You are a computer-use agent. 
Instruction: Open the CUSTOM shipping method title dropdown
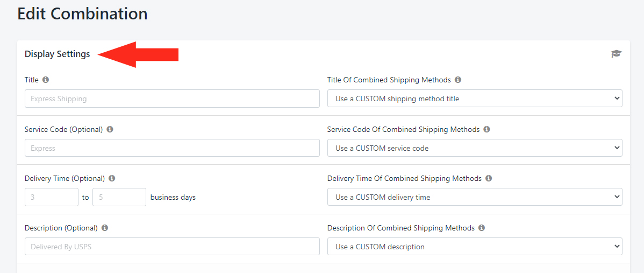click(x=475, y=99)
